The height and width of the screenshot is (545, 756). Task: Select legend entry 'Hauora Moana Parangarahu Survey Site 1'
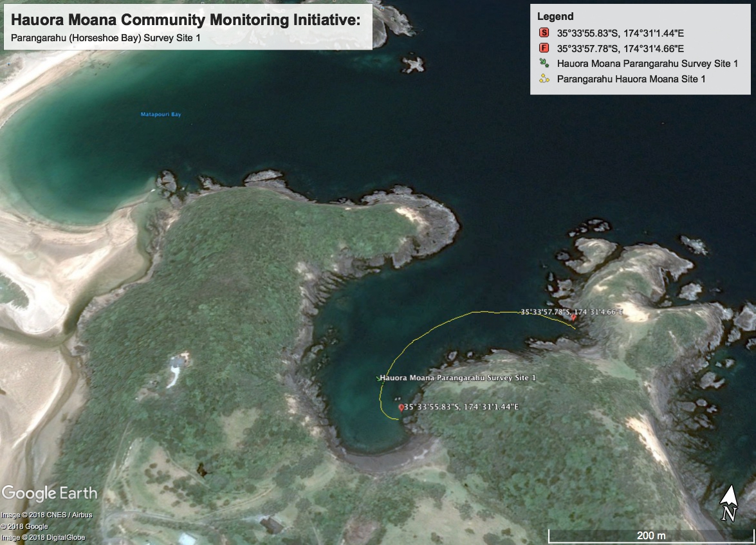pos(647,63)
